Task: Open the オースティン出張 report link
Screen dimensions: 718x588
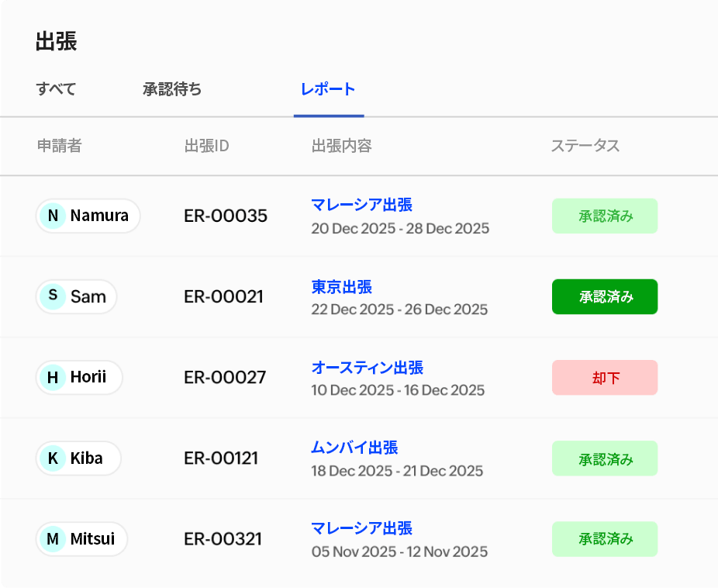Action: [x=368, y=367]
